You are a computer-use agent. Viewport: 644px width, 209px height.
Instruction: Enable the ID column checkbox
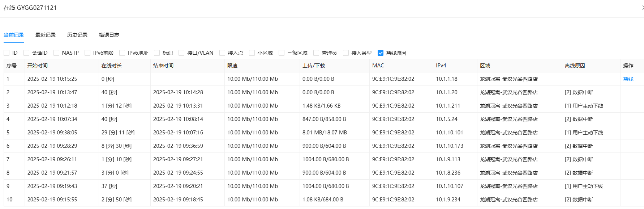pyautogui.click(x=7, y=53)
